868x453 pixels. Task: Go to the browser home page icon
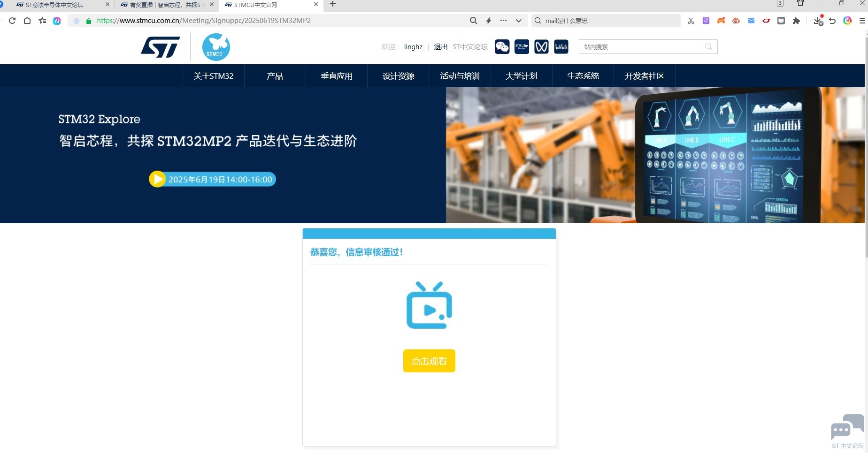click(x=27, y=21)
